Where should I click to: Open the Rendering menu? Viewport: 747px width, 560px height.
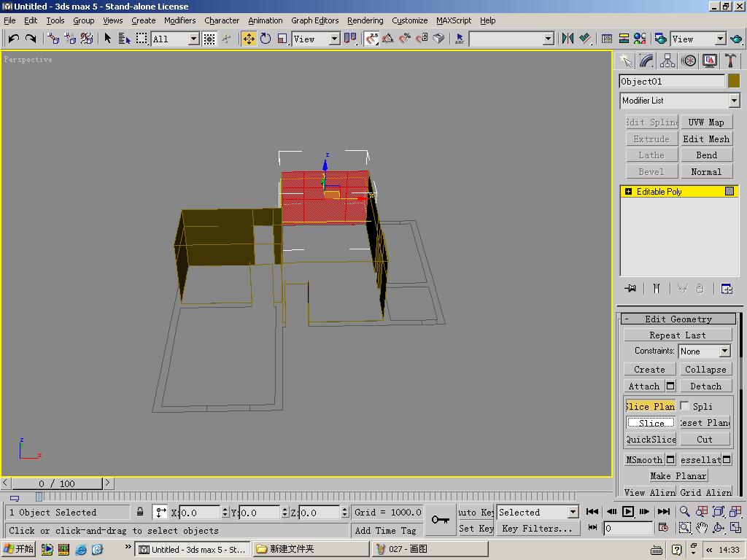coord(365,20)
